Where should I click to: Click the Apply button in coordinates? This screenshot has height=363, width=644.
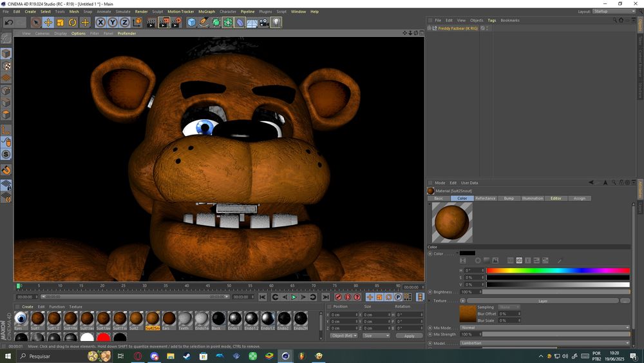tap(409, 336)
